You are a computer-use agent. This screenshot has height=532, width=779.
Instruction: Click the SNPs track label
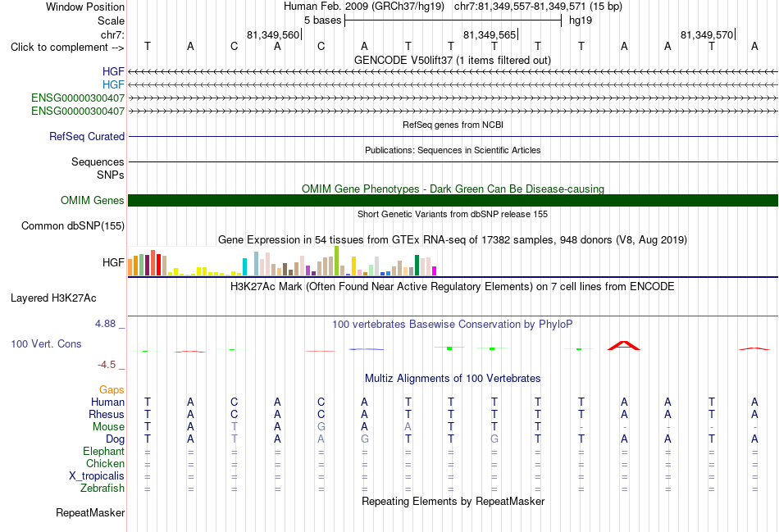click(111, 175)
